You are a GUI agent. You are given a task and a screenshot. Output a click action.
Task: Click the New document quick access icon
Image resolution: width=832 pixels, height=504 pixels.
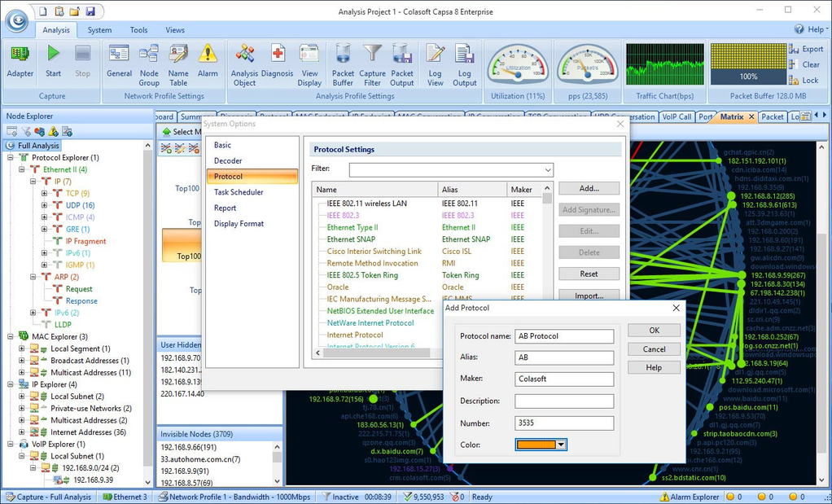tap(44, 11)
